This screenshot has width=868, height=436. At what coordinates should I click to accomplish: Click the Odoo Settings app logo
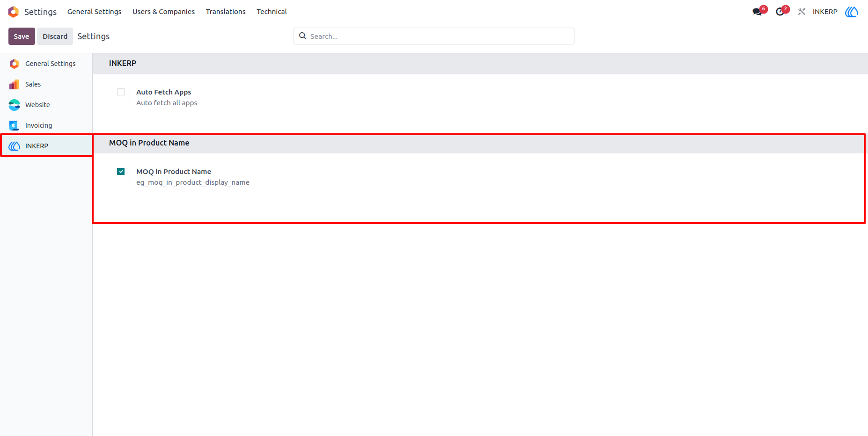tap(14, 12)
